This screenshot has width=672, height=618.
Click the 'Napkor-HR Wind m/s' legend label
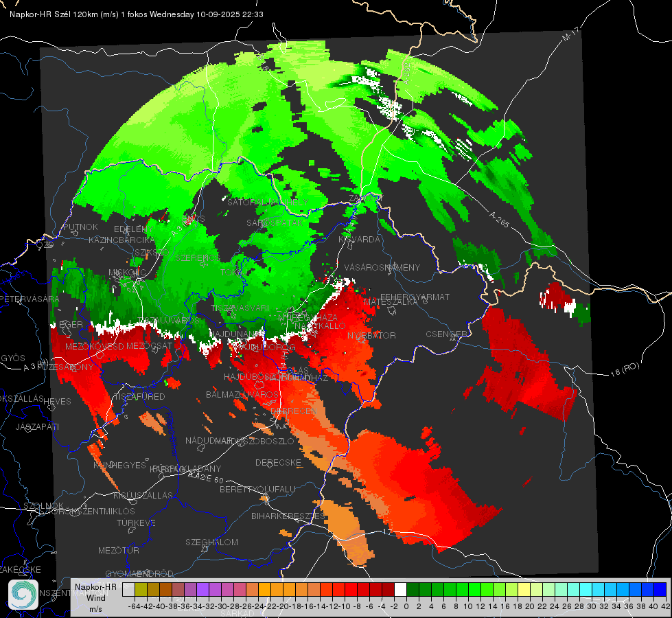pos(95,597)
